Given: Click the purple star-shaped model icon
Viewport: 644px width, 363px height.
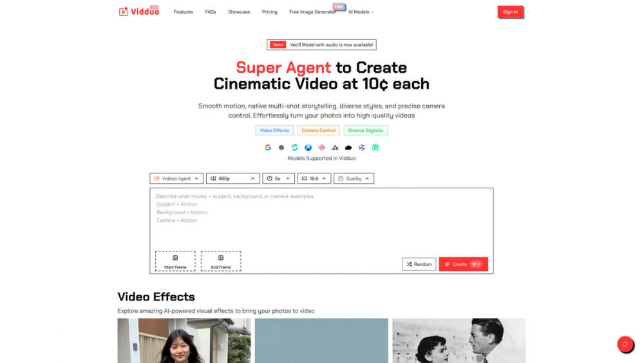Looking at the screenshot, I should pos(362,148).
